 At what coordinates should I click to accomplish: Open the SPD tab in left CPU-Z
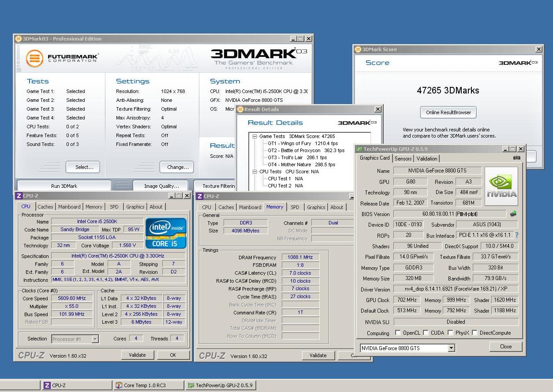tap(114, 207)
